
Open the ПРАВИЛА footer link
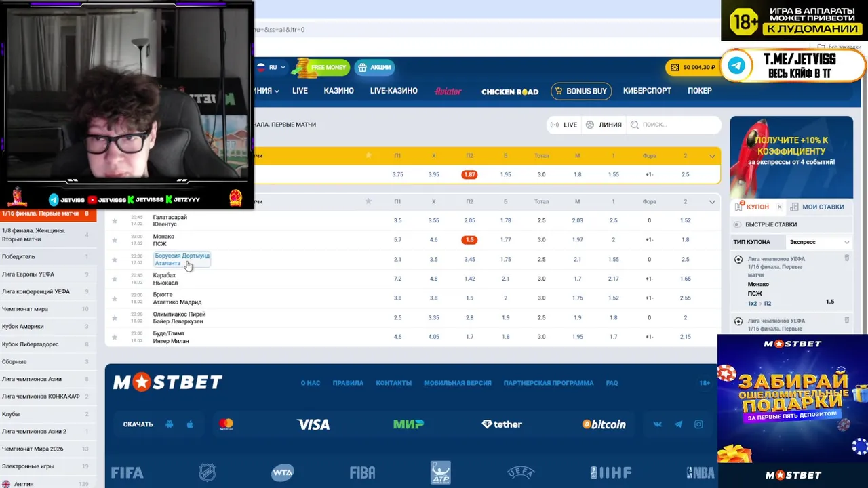tap(348, 383)
